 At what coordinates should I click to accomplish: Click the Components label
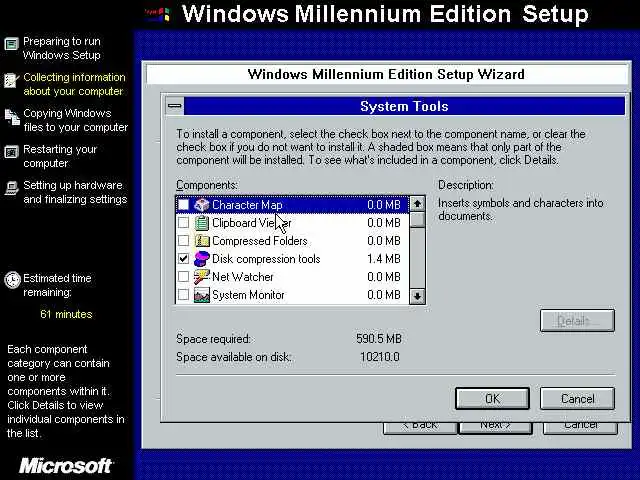click(x=207, y=185)
